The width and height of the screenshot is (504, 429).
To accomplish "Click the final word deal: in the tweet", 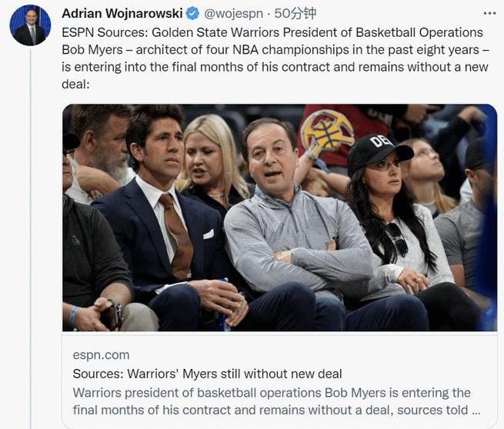I will (75, 84).
